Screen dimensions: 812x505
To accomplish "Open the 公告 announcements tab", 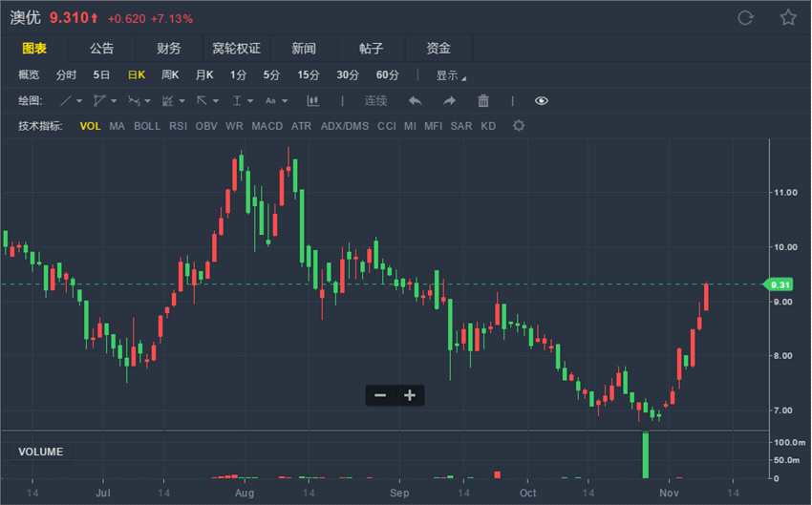I will 101,49.
